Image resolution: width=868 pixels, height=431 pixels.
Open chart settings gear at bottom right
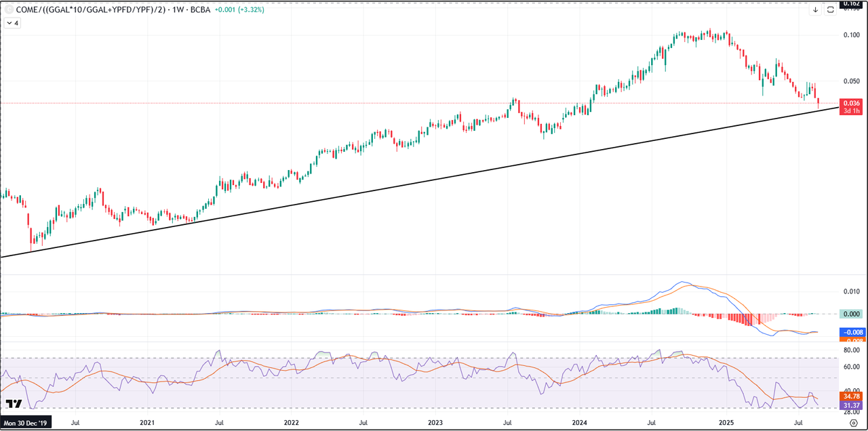tap(853, 423)
